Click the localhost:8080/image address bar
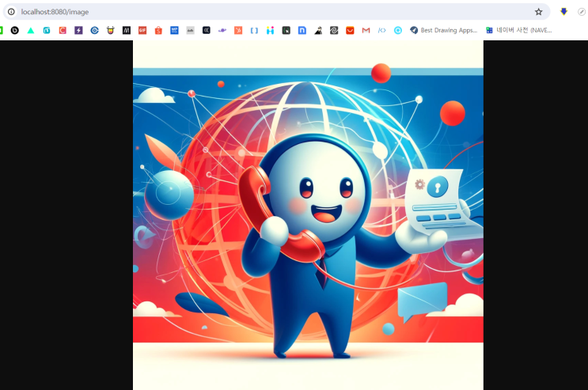Viewport: 588px width, 390px height. pos(276,12)
